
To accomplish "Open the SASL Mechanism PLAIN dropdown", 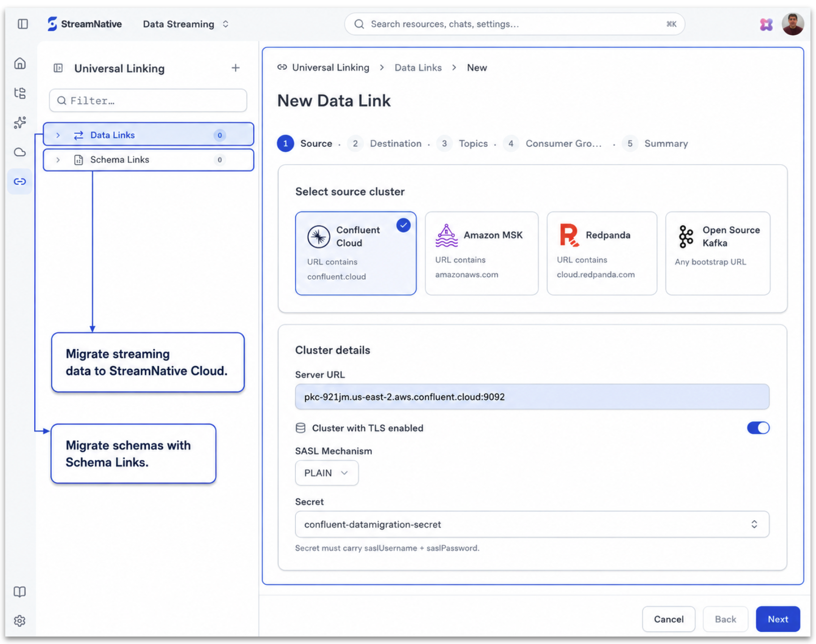I will 327,473.
